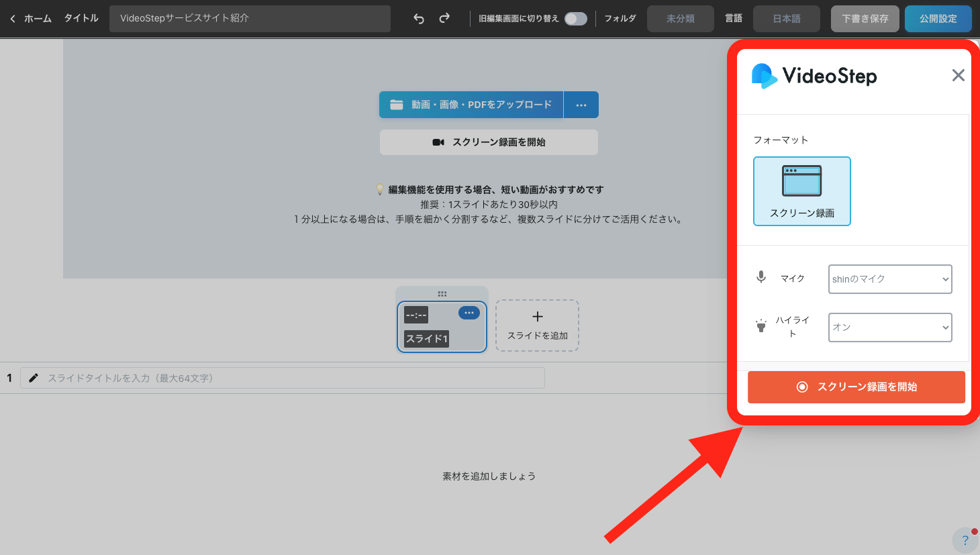Open the スライド1 three-dot options menu

point(469,313)
